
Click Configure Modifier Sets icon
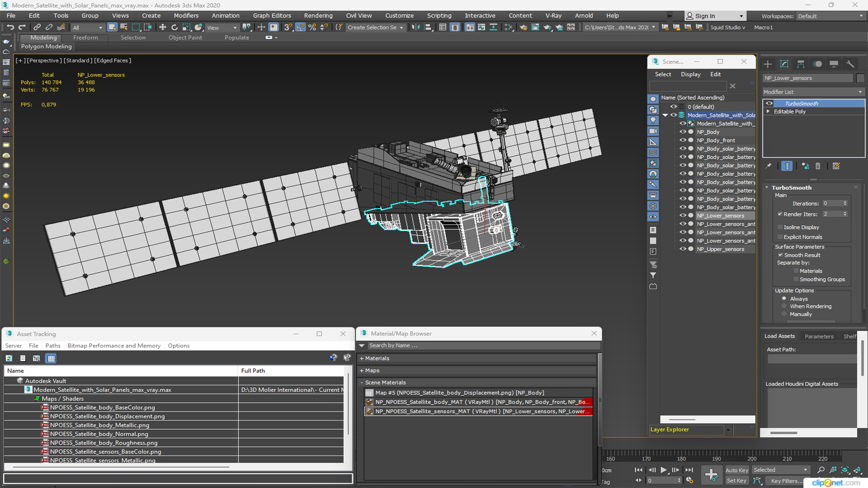point(836,166)
